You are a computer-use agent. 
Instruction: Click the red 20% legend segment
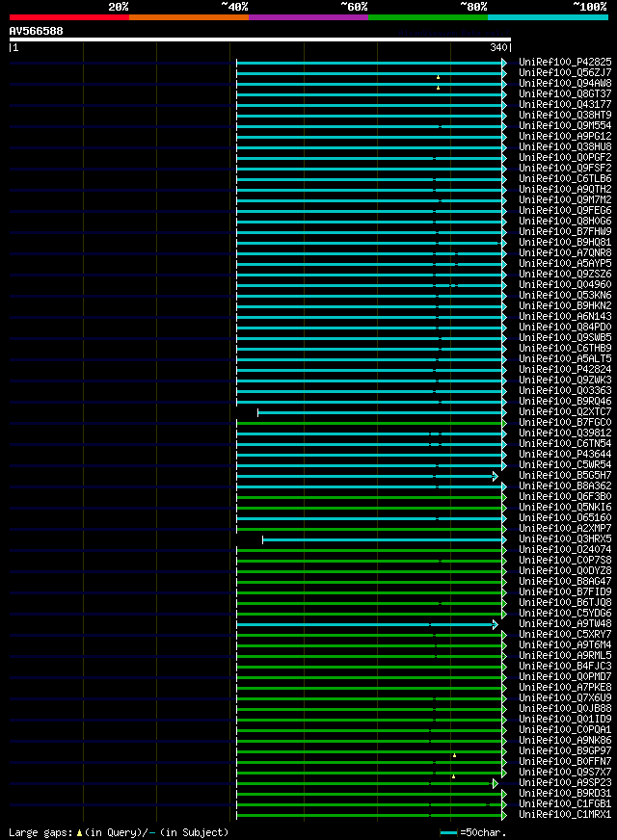[x=69, y=17]
